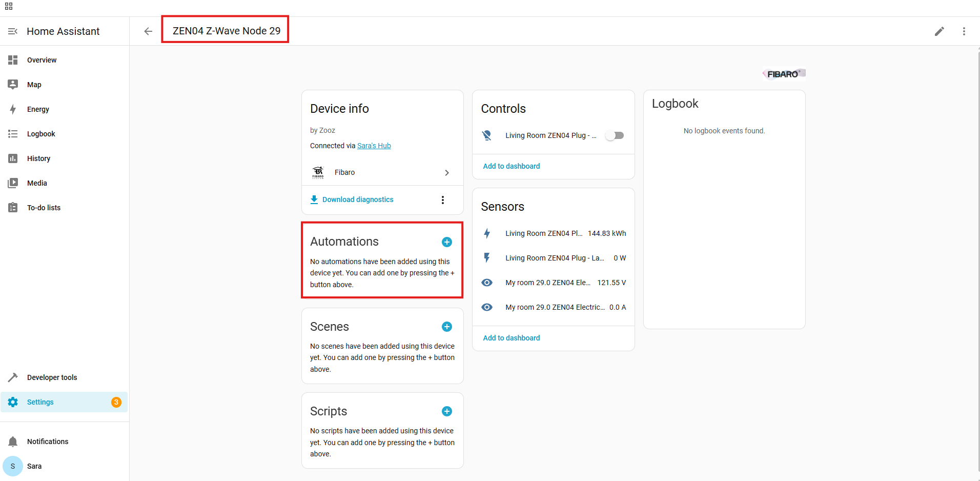Viewport: 980px width, 481px height.
Task: Open the Notifications bell
Action: coord(13,442)
